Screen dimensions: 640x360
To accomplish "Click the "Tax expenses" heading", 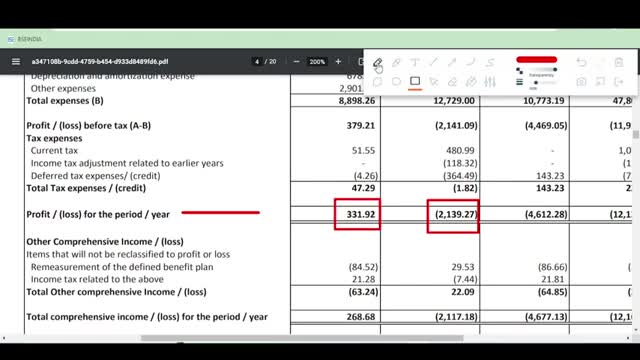I will [x=54, y=138].
